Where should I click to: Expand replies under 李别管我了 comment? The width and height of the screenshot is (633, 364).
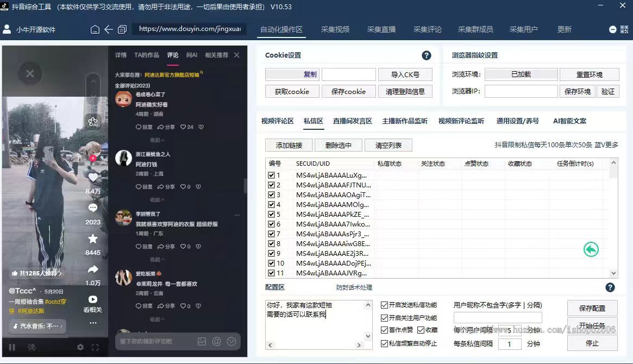157,260
